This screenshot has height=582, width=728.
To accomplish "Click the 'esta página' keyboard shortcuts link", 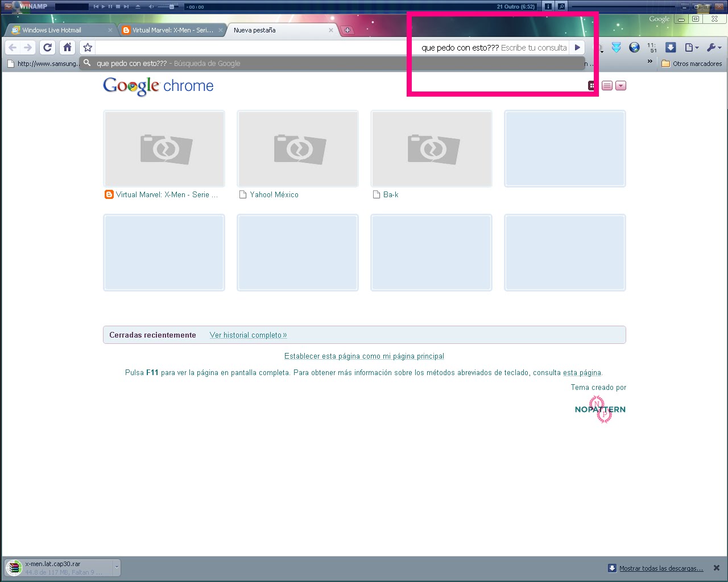I will click(x=582, y=373).
